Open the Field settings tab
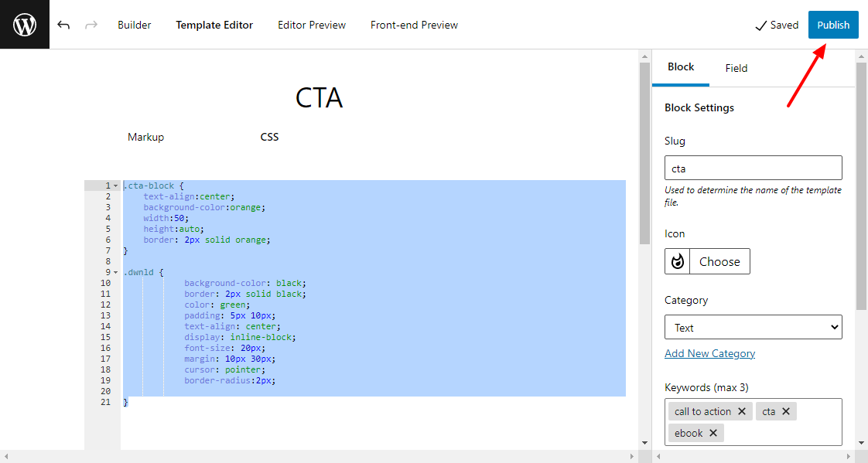 736,68
